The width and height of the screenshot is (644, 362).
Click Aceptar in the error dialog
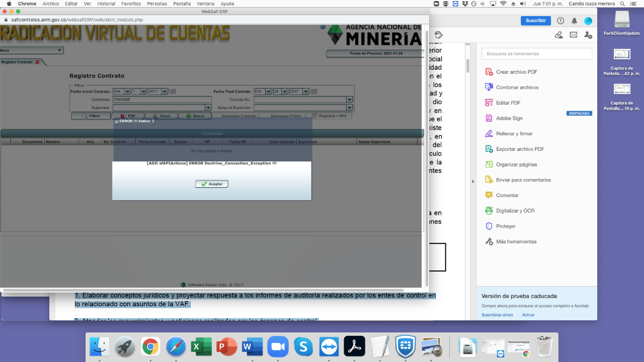[x=212, y=184]
